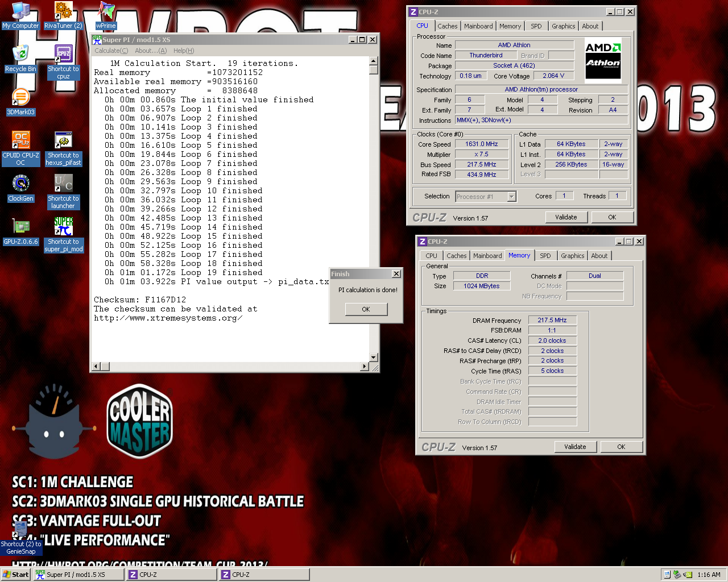Click Super PI vertical scrollbar up arrow
This screenshot has width=728, height=582.
coord(374,61)
